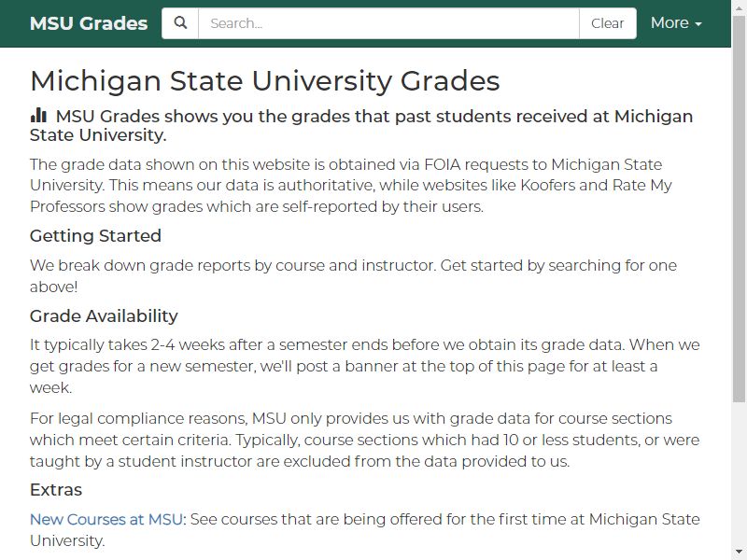The width and height of the screenshot is (747, 560).
Task: Click the caret arrow next to More
Action: click(x=698, y=24)
